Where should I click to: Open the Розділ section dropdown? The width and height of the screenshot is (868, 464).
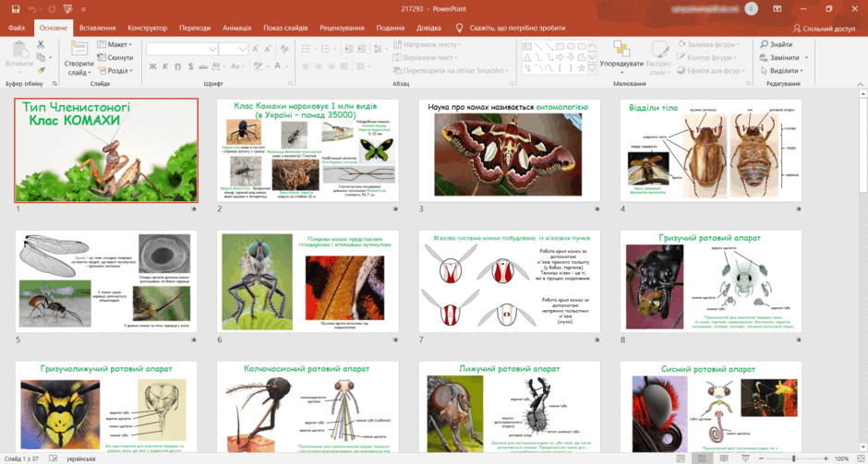pos(115,71)
